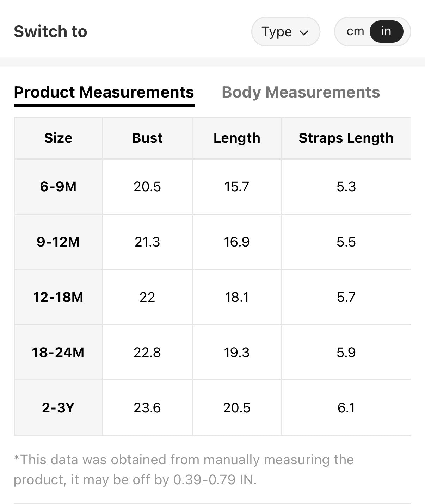Click the 2-3Y straps length value 6.1

(346, 408)
